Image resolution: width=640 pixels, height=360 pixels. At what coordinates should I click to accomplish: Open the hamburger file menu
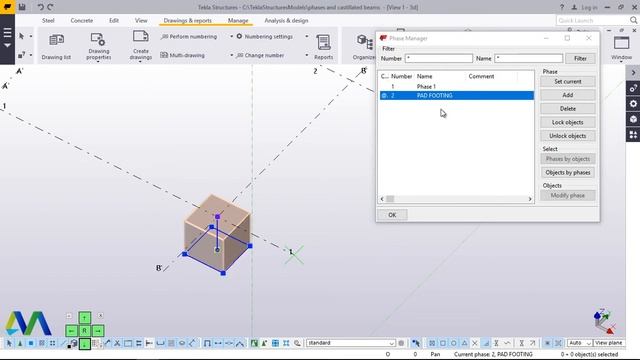click(7, 33)
